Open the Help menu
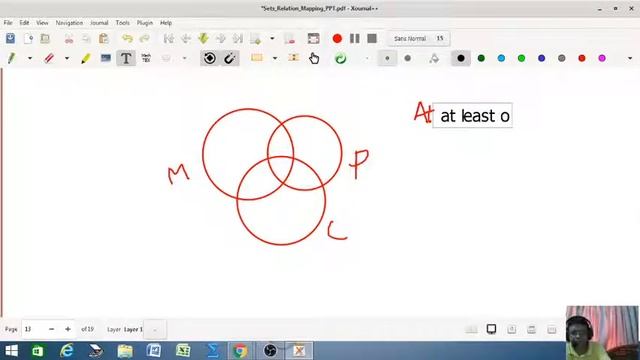The height and width of the screenshot is (360, 640). point(166,23)
